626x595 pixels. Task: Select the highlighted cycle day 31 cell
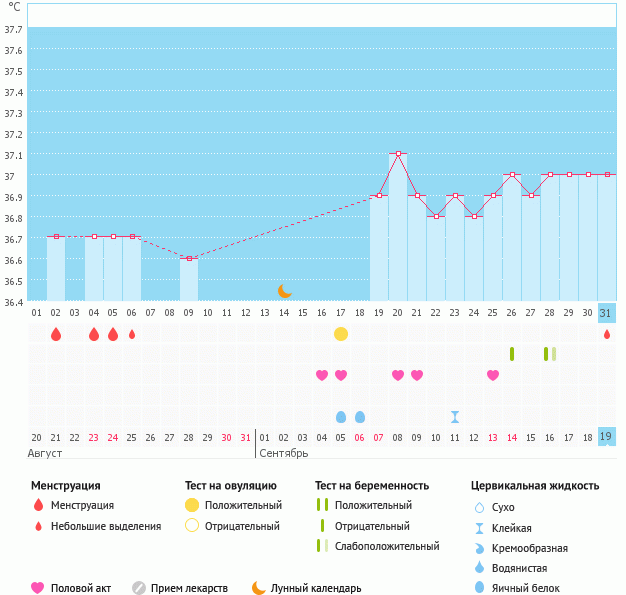(606, 313)
